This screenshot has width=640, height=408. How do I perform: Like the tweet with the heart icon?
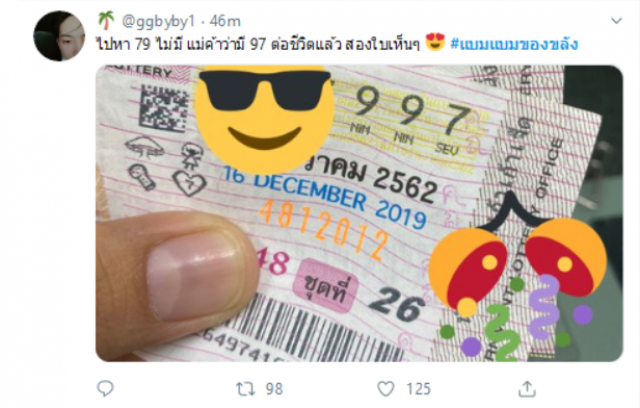pyautogui.click(x=386, y=389)
